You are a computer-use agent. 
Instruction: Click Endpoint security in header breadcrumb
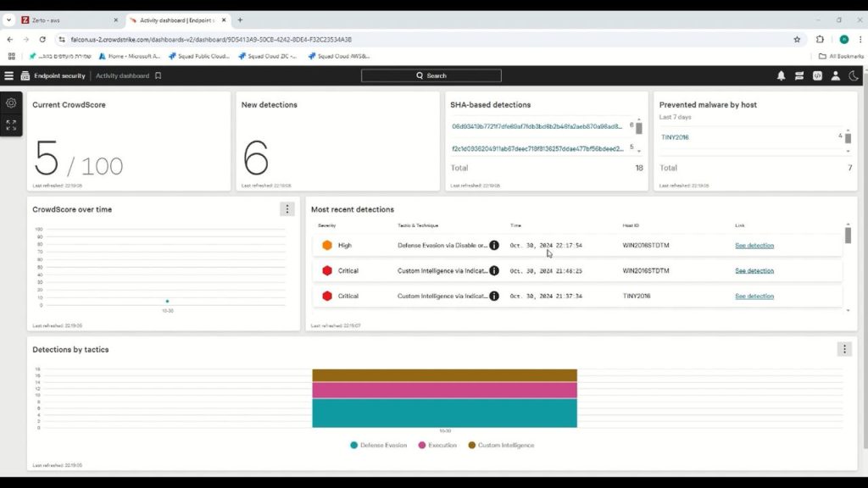pyautogui.click(x=59, y=75)
